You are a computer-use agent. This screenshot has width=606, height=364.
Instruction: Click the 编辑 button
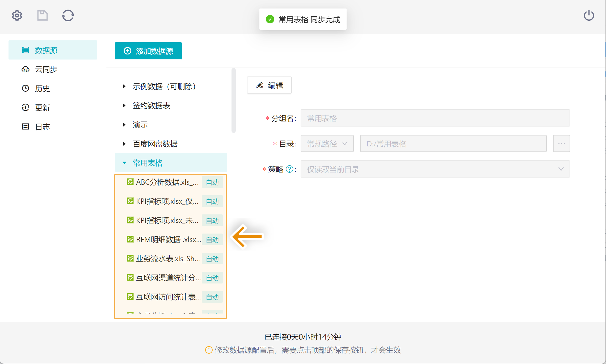(x=269, y=85)
